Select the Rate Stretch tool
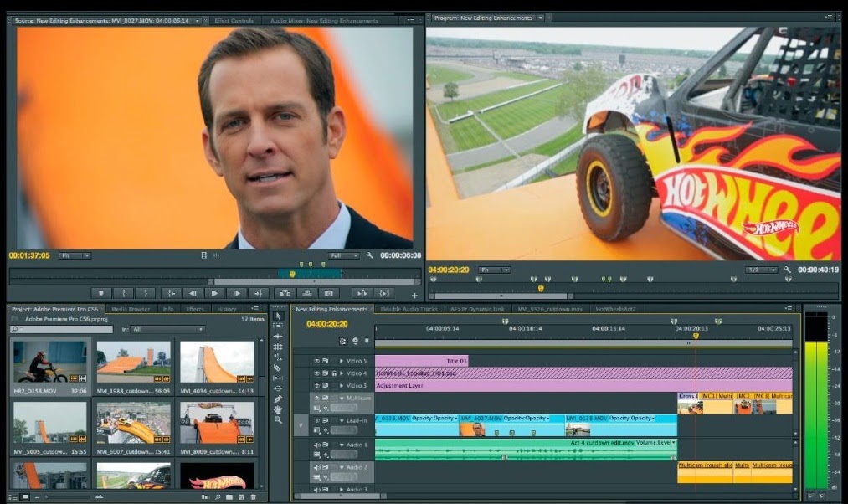 (x=278, y=357)
